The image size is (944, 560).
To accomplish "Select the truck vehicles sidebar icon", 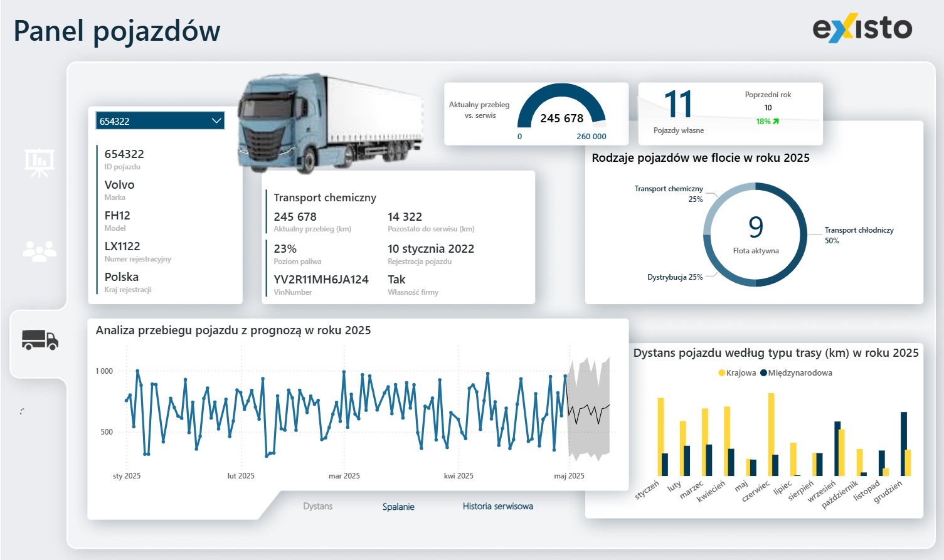I will (40, 339).
